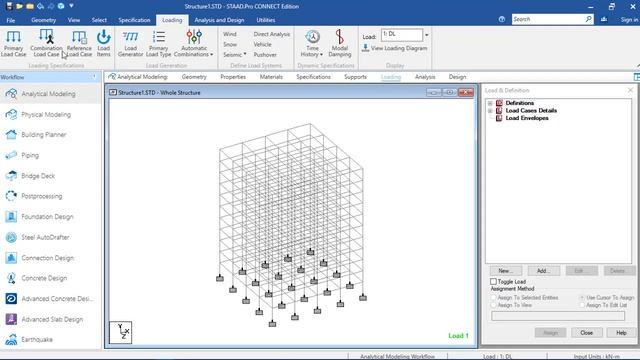Click Sign in link
640x360 pixels.
629,19
